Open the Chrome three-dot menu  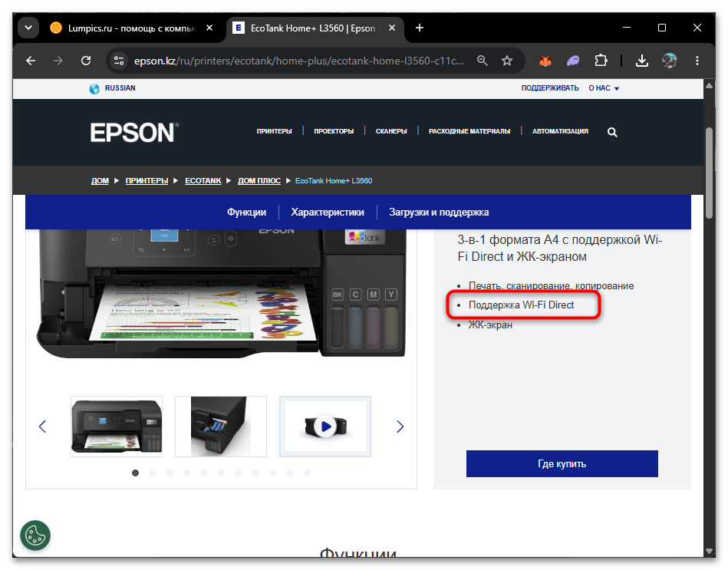click(x=697, y=61)
